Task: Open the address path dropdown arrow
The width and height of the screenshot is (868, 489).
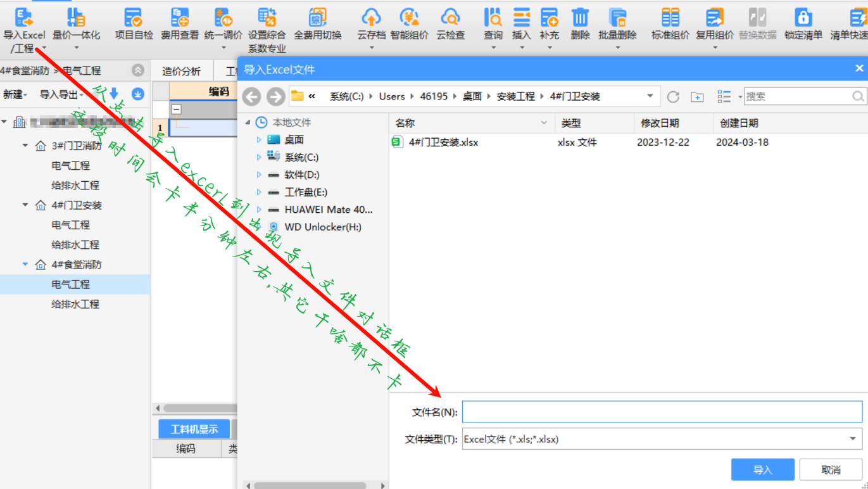Action: point(650,96)
